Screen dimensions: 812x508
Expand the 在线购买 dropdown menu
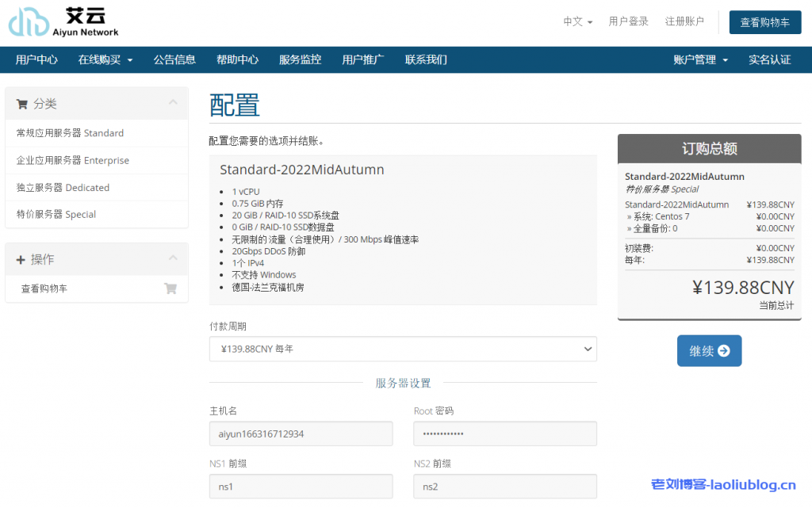click(105, 59)
